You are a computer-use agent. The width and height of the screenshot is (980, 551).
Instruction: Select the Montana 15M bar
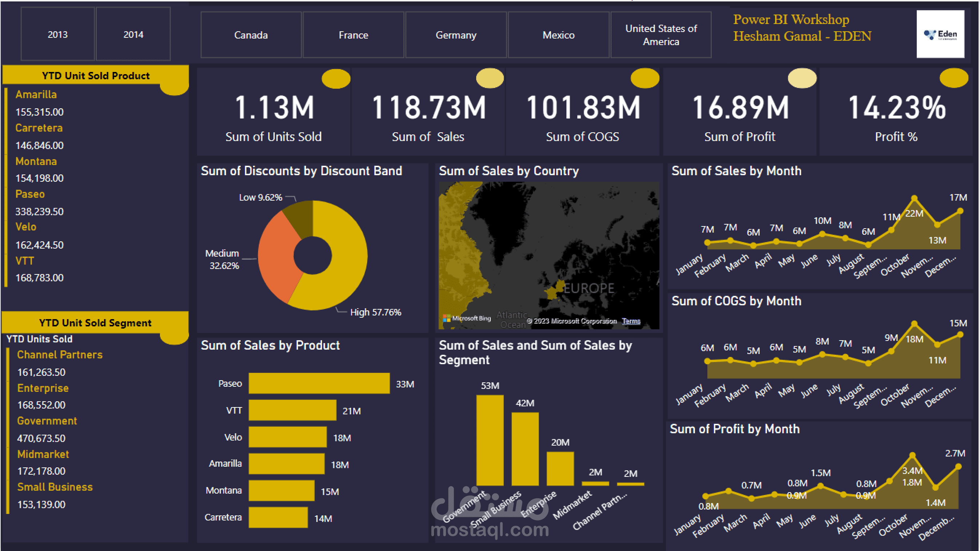coord(281,491)
